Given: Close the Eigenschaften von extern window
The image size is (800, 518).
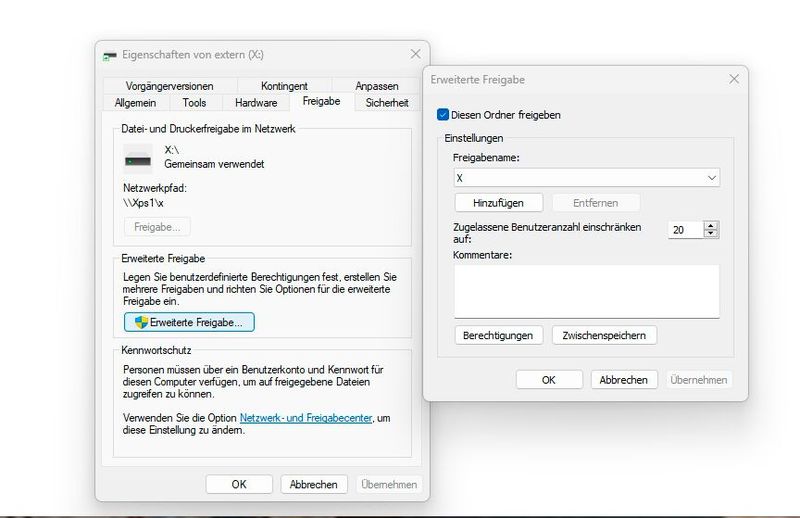Looking at the screenshot, I should pyautogui.click(x=416, y=54).
